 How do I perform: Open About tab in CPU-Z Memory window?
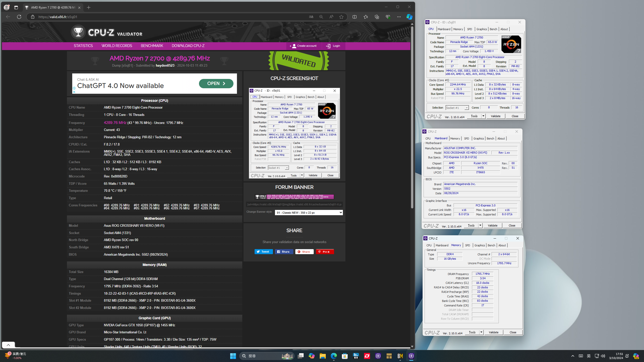pyautogui.click(x=502, y=245)
